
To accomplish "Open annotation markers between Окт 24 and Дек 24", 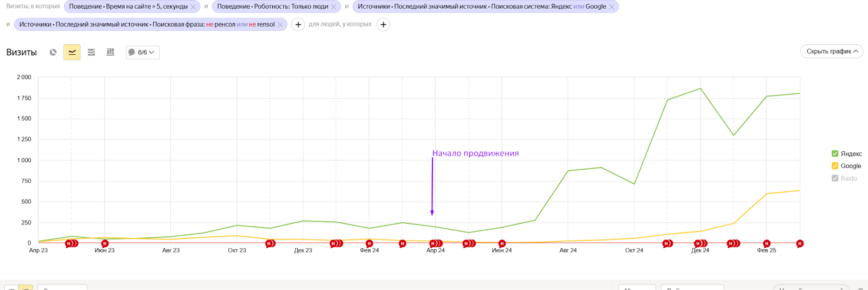I will pos(668,244).
